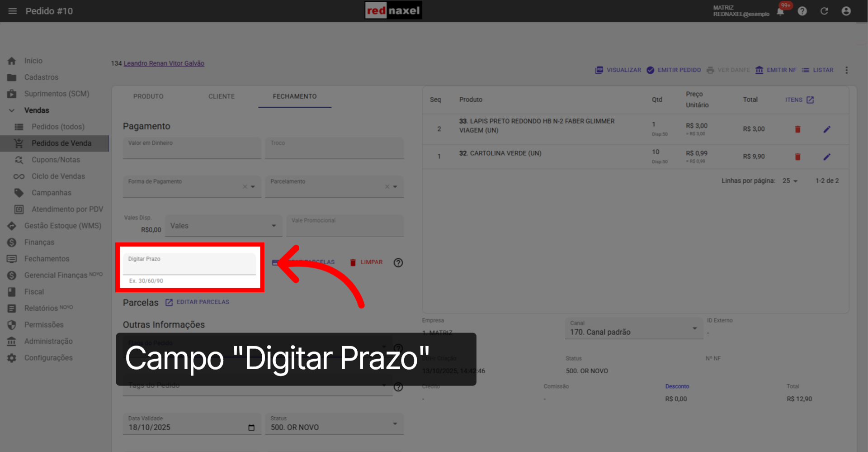
Task: Clear Forma de Pagamento with the X icon
Action: 245,186
